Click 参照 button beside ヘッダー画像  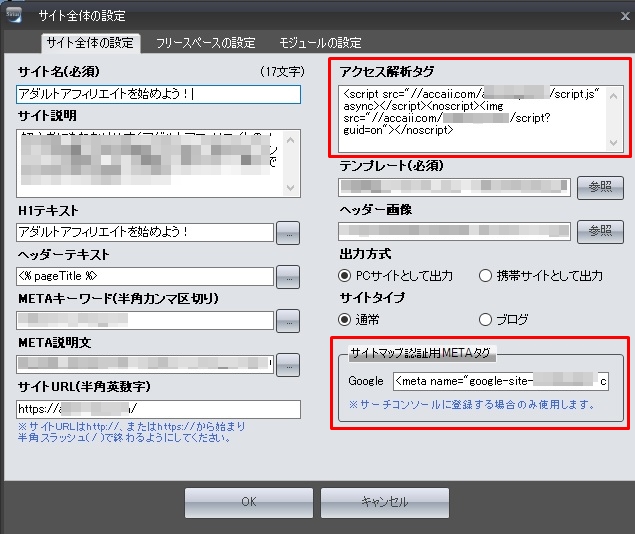pos(600,232)
